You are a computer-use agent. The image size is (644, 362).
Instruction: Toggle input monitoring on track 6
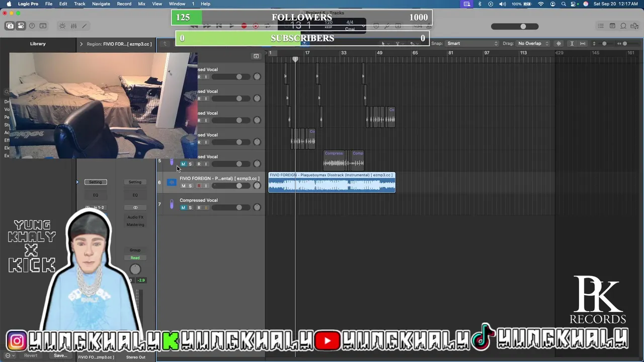206,186
